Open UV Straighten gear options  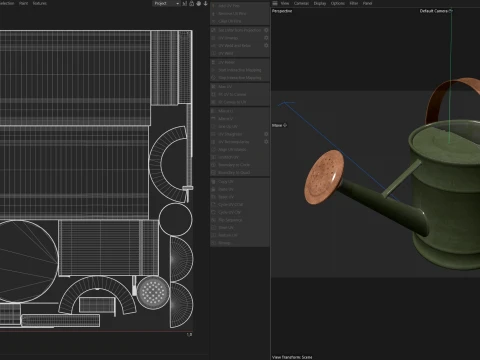(266, 134)
